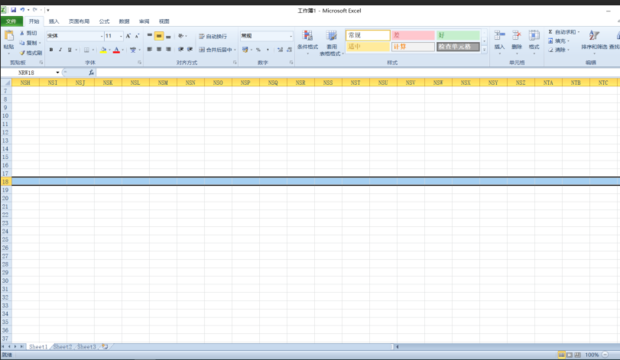Expand the AutoSum (自动求和) dropdown arrow
This screenshot has height=360, width=620.
pos(579,32)
